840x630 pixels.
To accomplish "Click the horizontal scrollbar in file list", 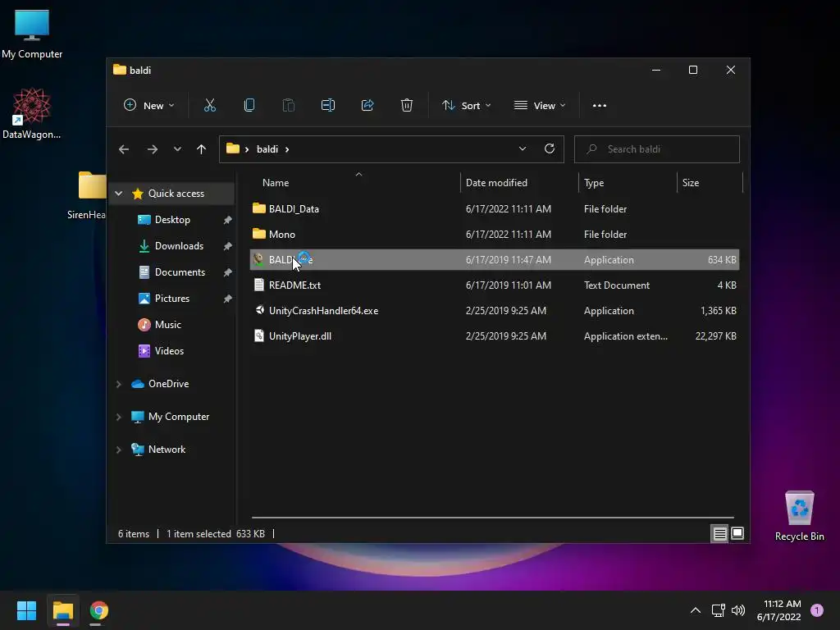I will 492,518.
